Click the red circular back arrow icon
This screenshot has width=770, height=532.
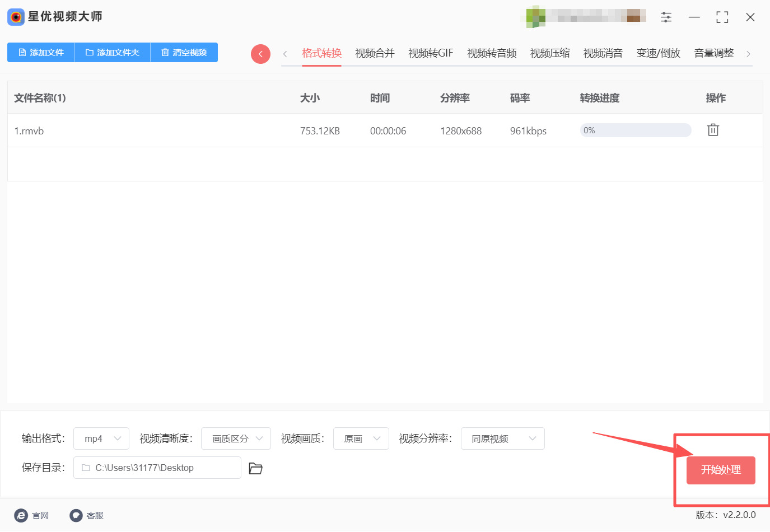[x=260, y=54]
